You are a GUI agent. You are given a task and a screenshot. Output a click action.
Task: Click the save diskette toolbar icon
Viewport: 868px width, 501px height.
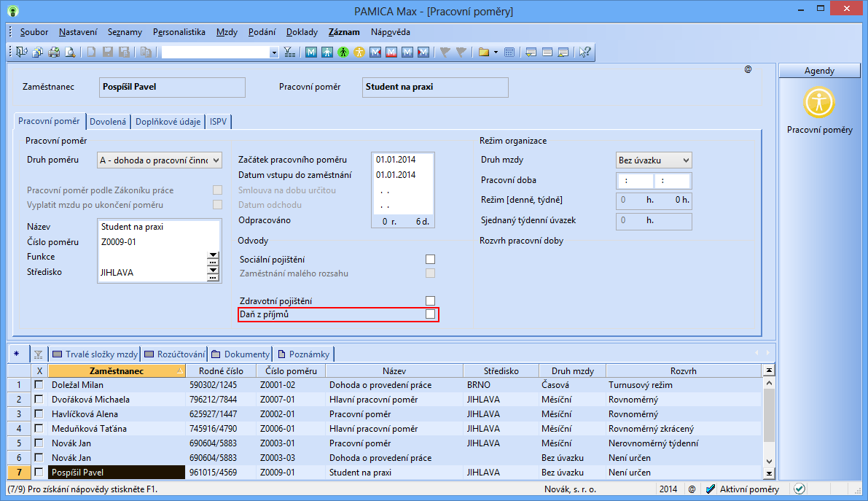pyautogui.click(x=107, y=52)
